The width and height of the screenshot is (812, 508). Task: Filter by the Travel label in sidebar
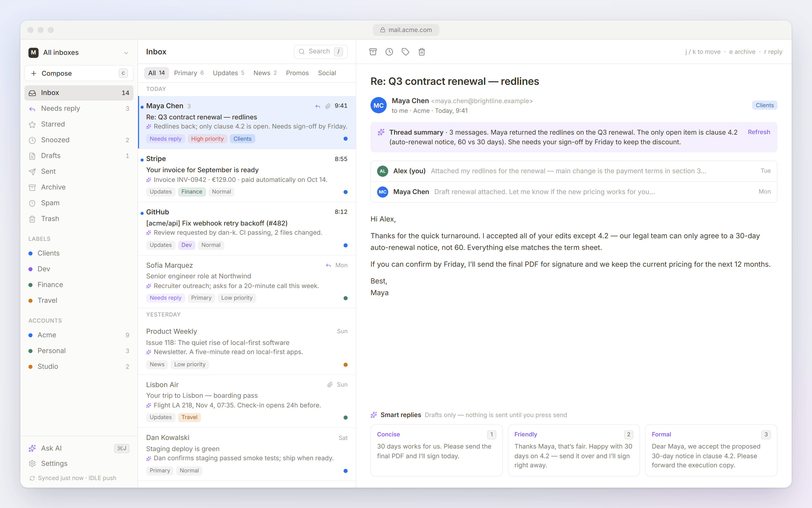79,301
